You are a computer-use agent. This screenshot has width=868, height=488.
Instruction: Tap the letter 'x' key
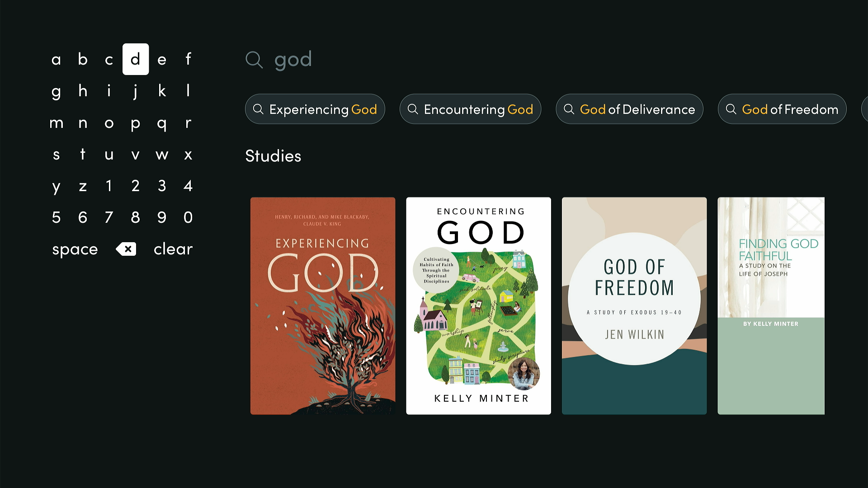189,154
